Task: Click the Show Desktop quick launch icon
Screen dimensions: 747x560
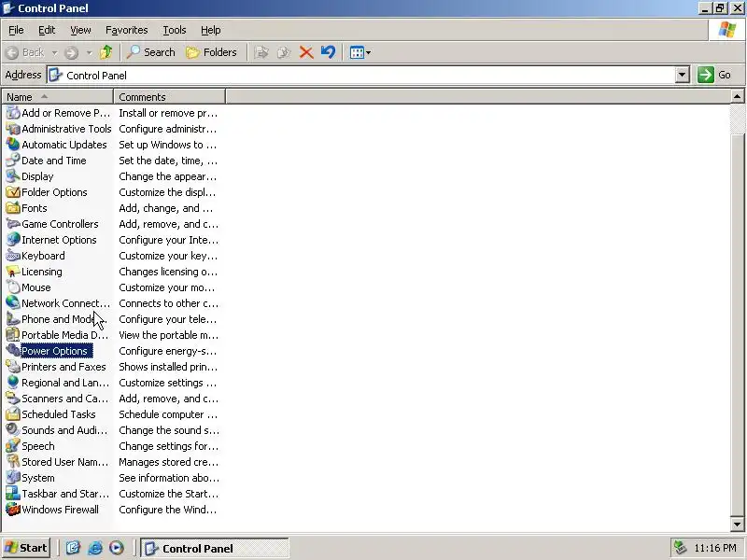Action: [x=73, y=548]
